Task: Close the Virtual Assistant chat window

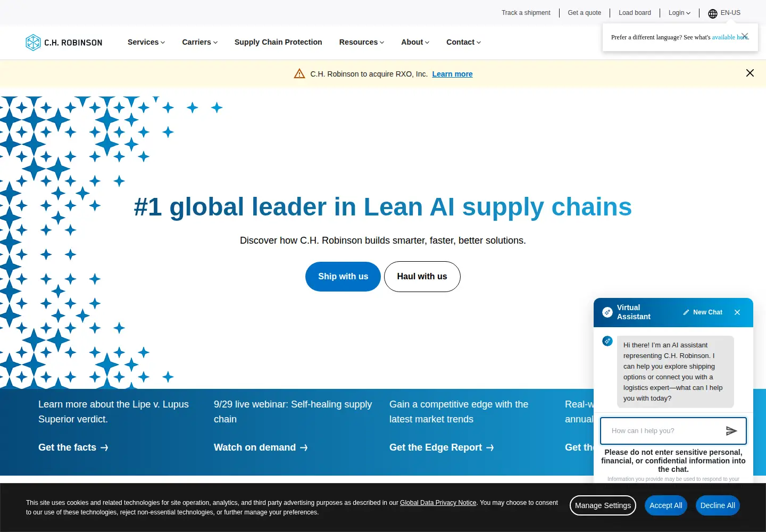Action: pos(737,312)
